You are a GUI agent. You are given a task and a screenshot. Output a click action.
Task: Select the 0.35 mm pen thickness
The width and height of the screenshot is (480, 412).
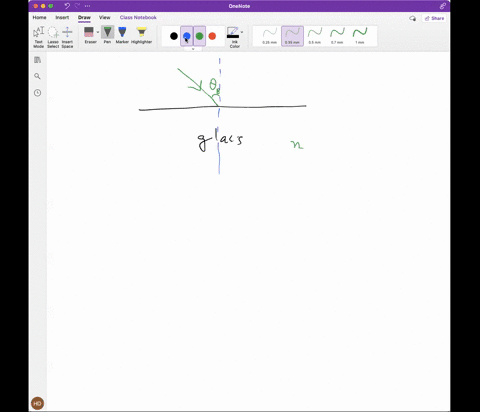[292, 36]
